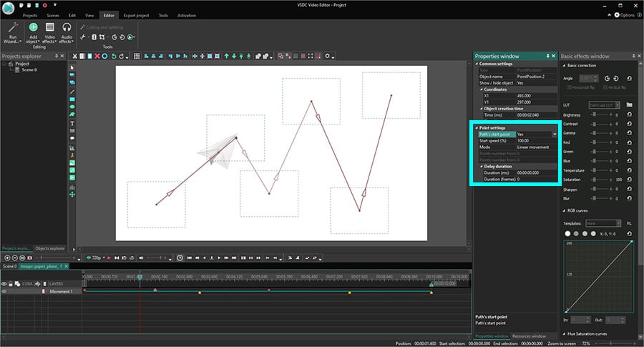Toggle the Vertical flip checkbox
Screen dimensions: 644x347
(x=605, y=87)
